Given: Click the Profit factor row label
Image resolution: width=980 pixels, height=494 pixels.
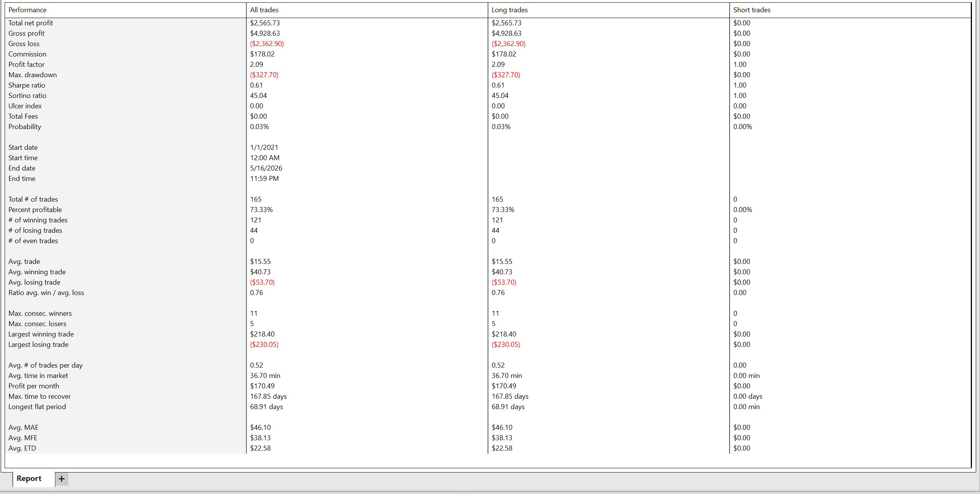Looking at the screenshot, I should (27, 65).
